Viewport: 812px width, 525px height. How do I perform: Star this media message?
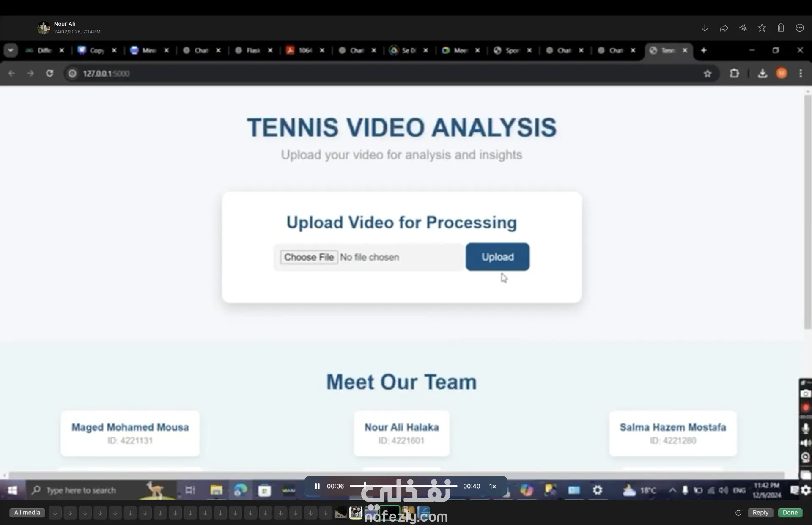tap(762, 28)
